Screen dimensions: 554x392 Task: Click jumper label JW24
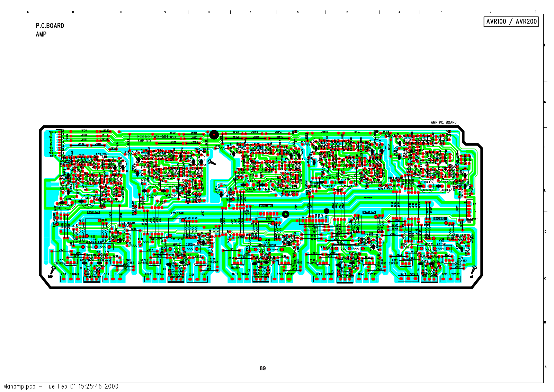pyautogui.click(x=62, y=250)
